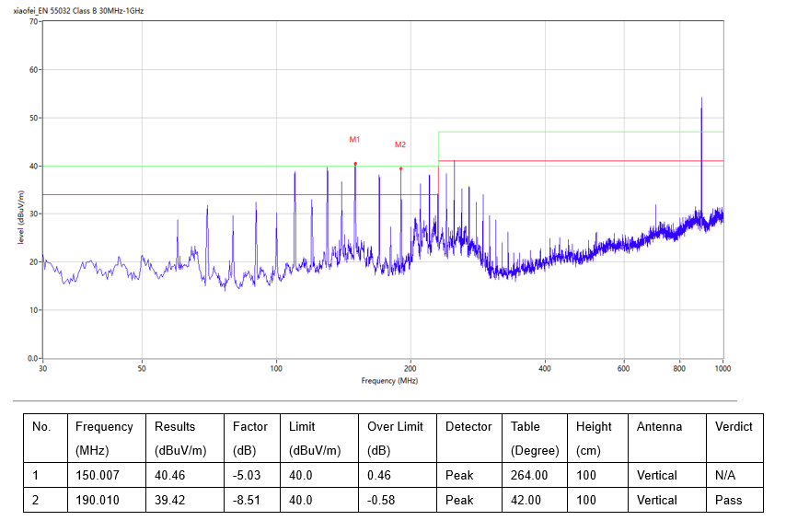Click the Verdict column header
Screen dimensions: 786x532
734,438
